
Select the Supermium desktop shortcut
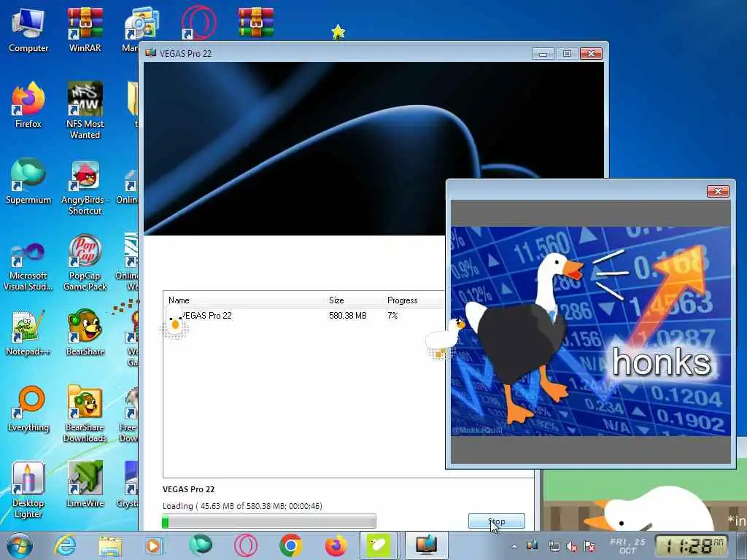tap(28, 181)
